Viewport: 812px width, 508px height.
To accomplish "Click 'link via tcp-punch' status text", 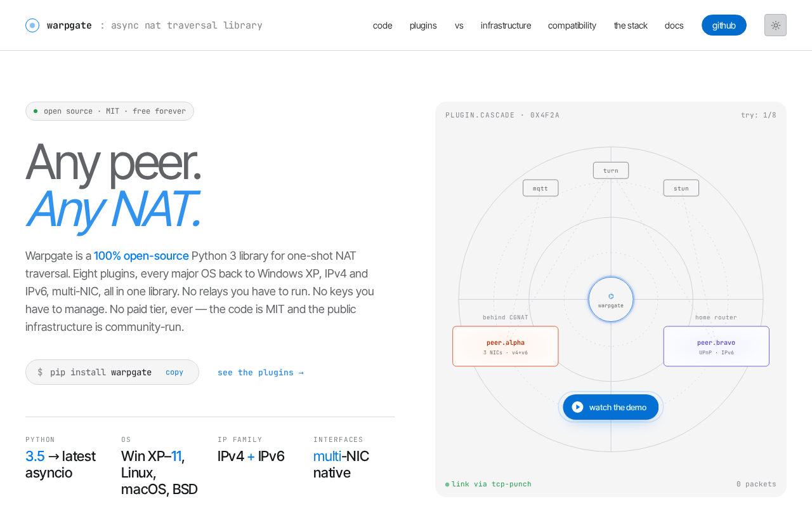I will (x=492, y=484).
